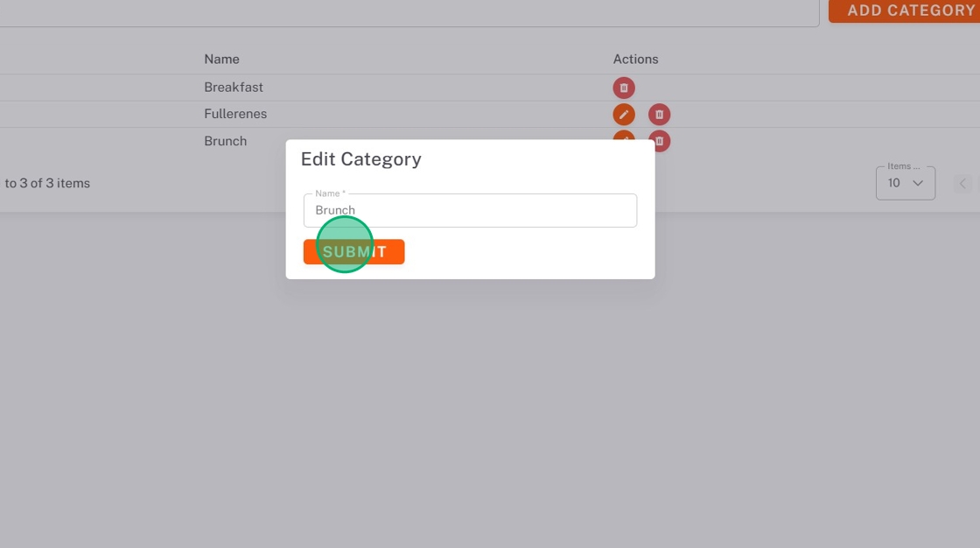Screen dimensions: 980x548
Task: Click the '3 of 3 items' pagination text
Action: (48, 184)
